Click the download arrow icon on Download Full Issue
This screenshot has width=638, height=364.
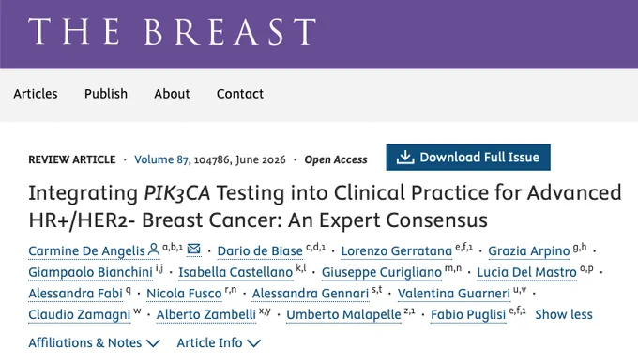405,157
